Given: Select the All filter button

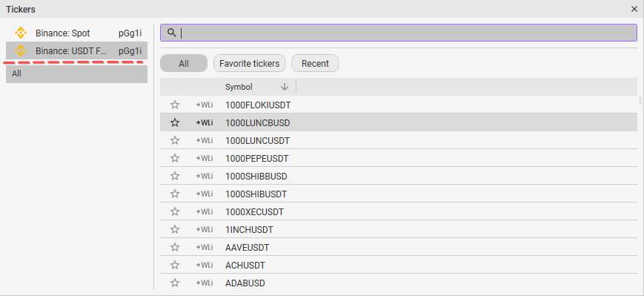Looking at the screenshot, I should (184, 63).
